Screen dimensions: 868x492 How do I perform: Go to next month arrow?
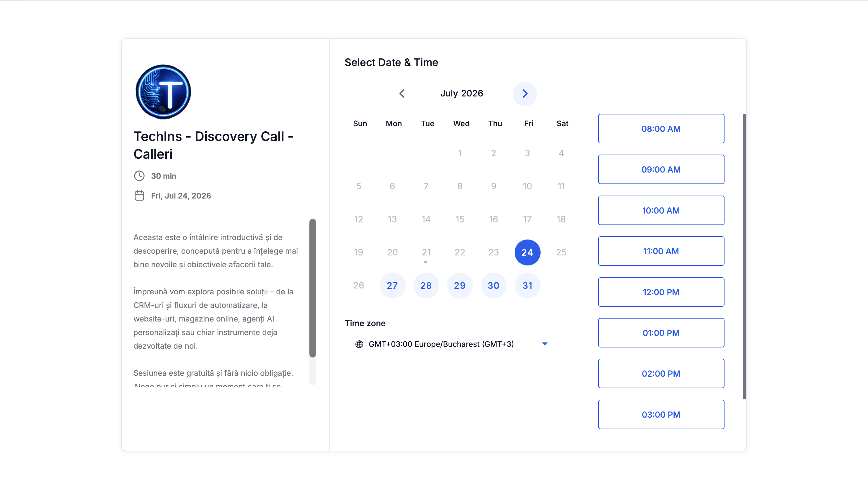525,94
